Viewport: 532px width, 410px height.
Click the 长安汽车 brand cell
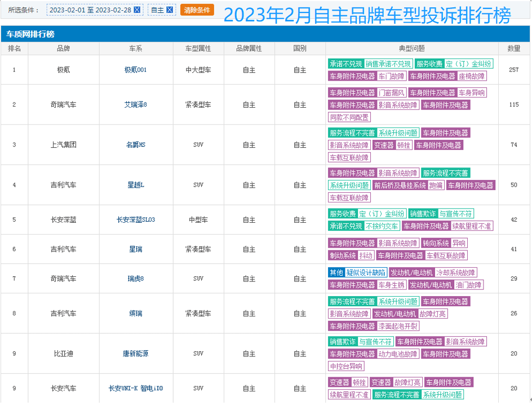pyautogui.click(x=64, y=388)
